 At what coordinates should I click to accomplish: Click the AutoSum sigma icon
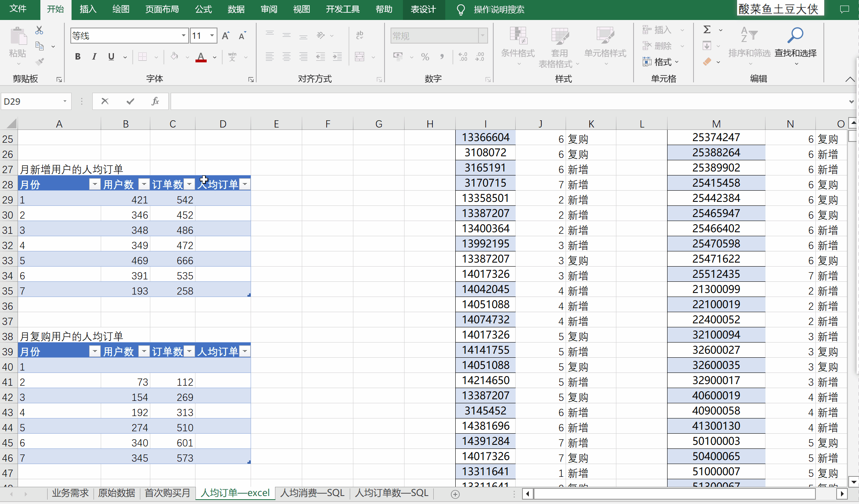707,30
